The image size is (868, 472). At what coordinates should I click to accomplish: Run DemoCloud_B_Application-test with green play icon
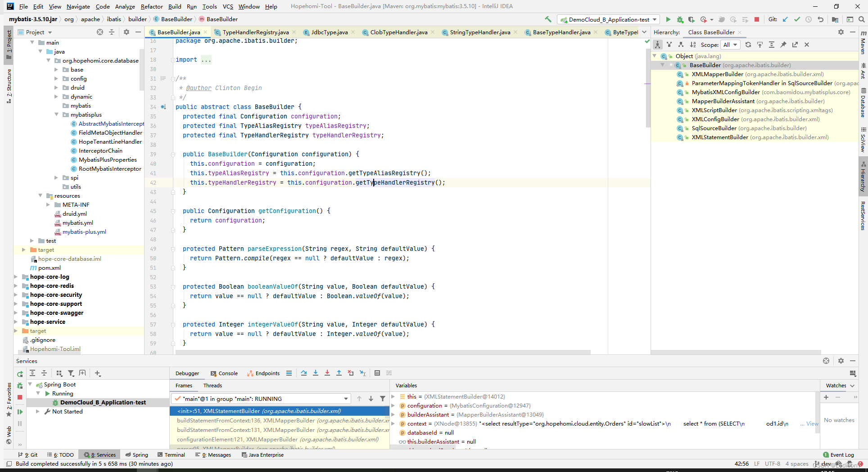(668, 19)
